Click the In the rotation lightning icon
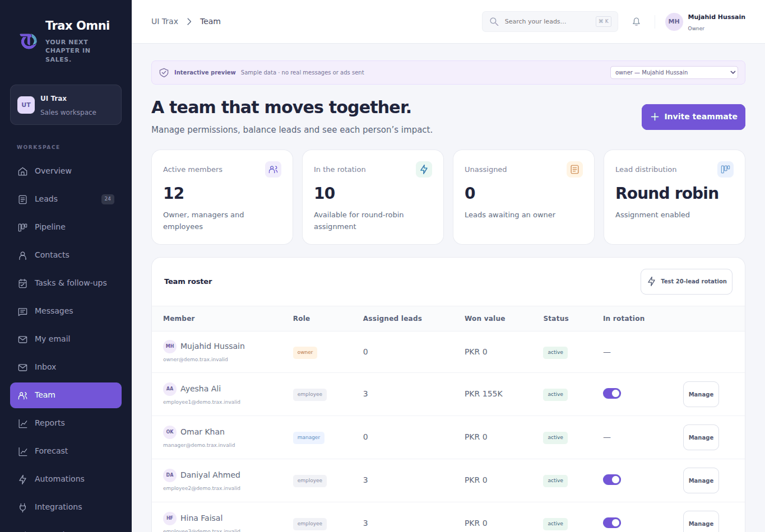 point(424,169)
